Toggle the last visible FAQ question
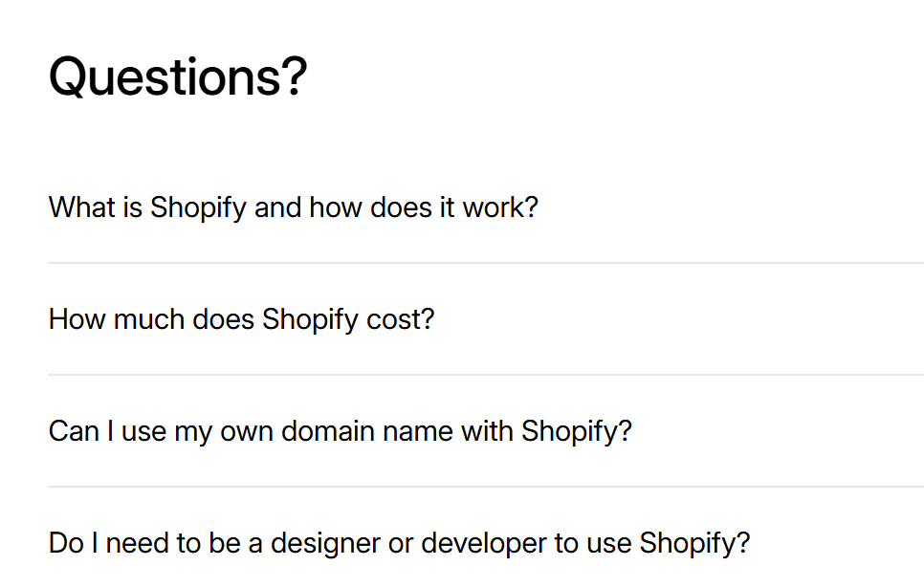This screenshot has height=588, width=924. click(x=399, y=543)
